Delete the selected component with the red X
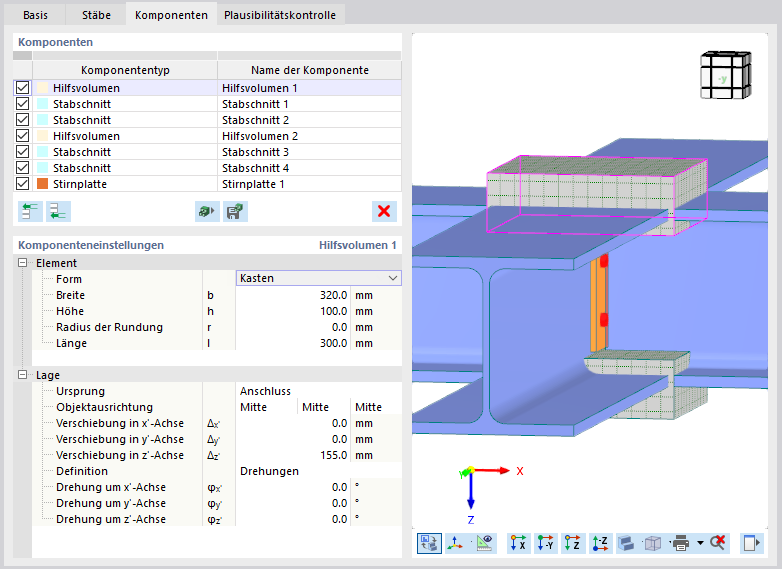Viewport: 782px width, 569px height. coord(384,211)
